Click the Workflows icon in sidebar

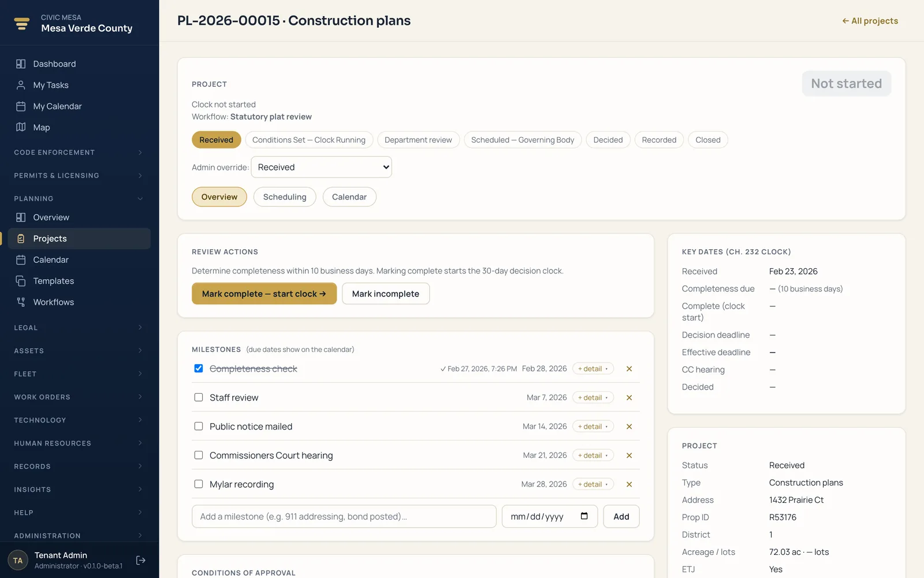(21, 302)
